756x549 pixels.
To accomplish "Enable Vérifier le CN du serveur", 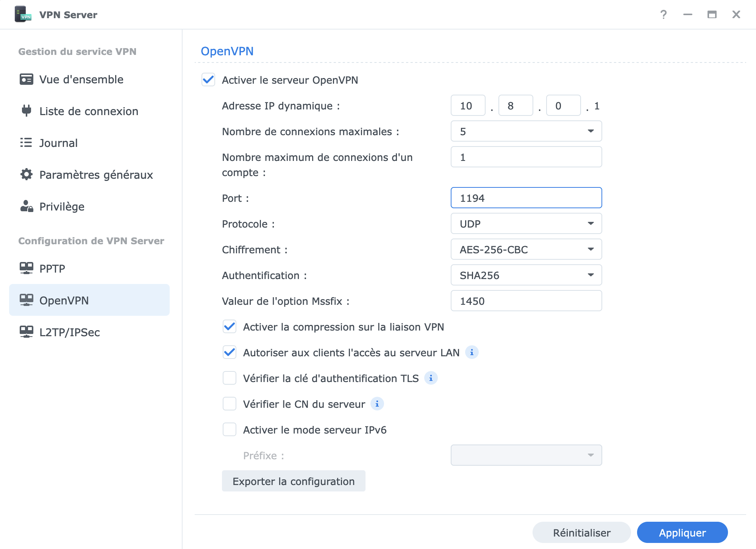I will pyautogui.click(x=230, y=404).
